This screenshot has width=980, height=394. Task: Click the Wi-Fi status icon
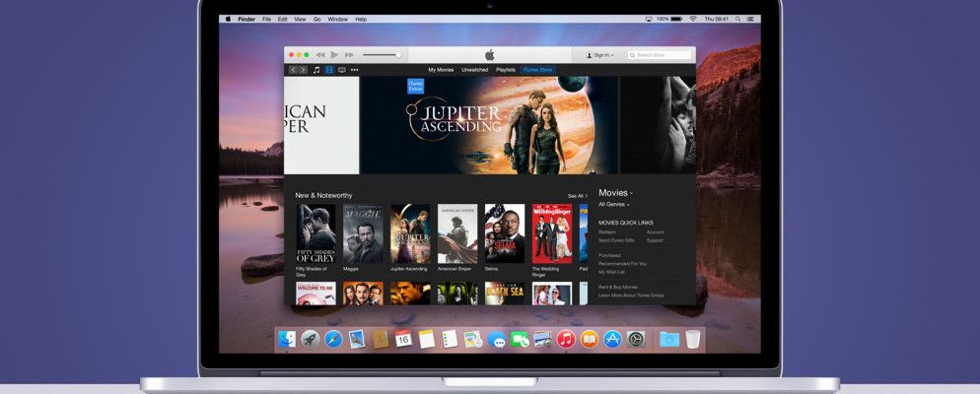click(x=692, y=20)
